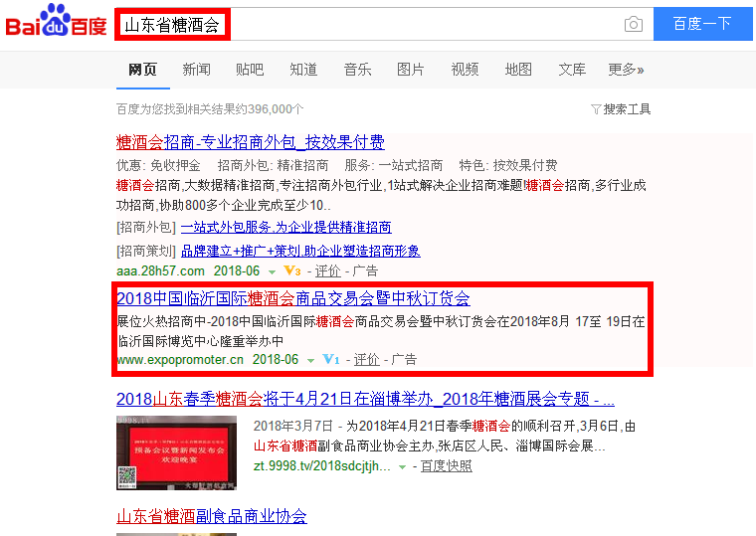This screenshot has height=536, width=756.
Task: Switch to the 图片 tab
Action: tap(410, 70)
